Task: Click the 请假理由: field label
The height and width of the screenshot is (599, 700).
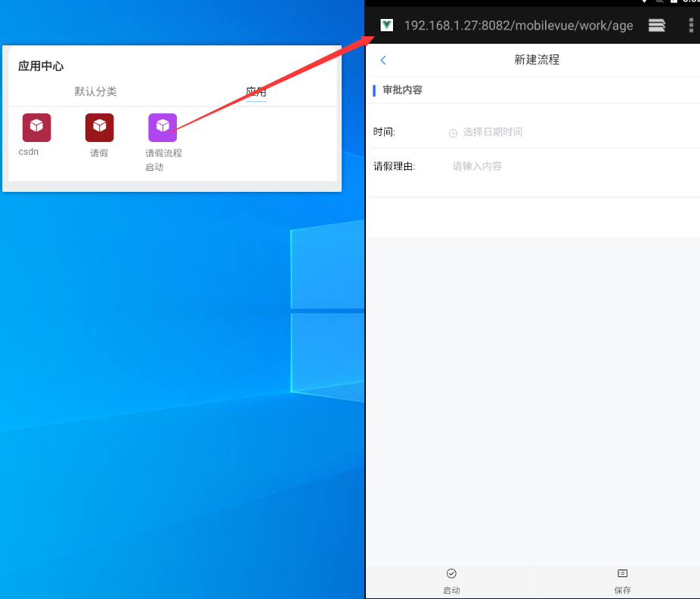Action: click(x=394, y=166)
